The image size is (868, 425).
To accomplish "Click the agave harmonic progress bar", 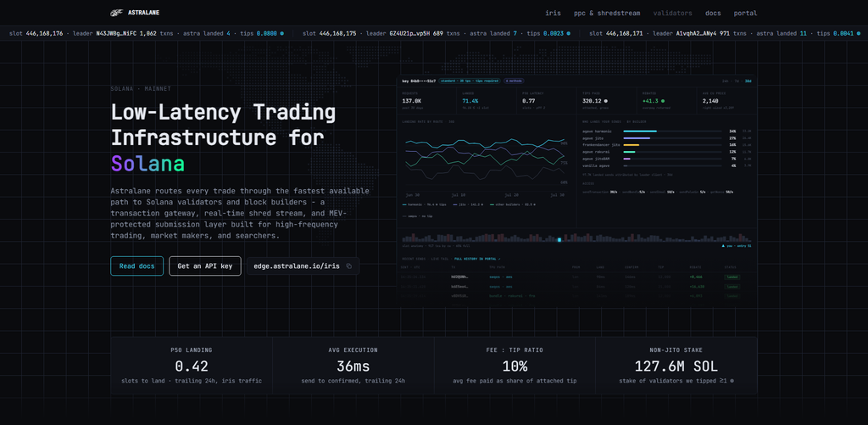I will (x=672, y=131).
